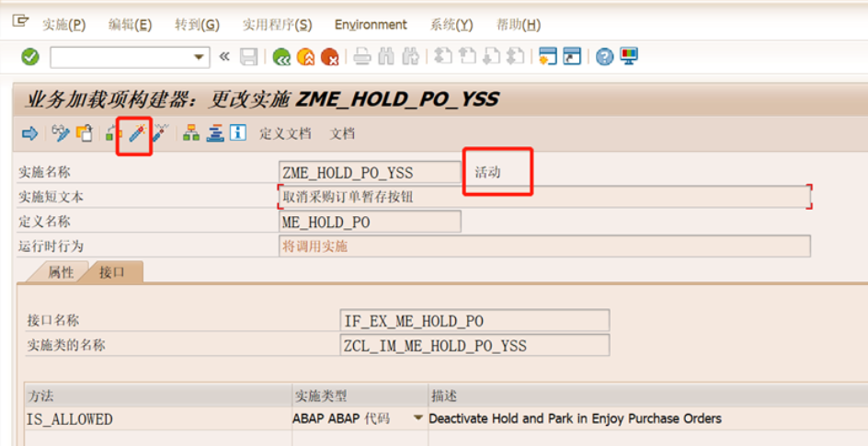Click the Generate Shortcut icon
The image size is (868, 446).
point(572,56)
